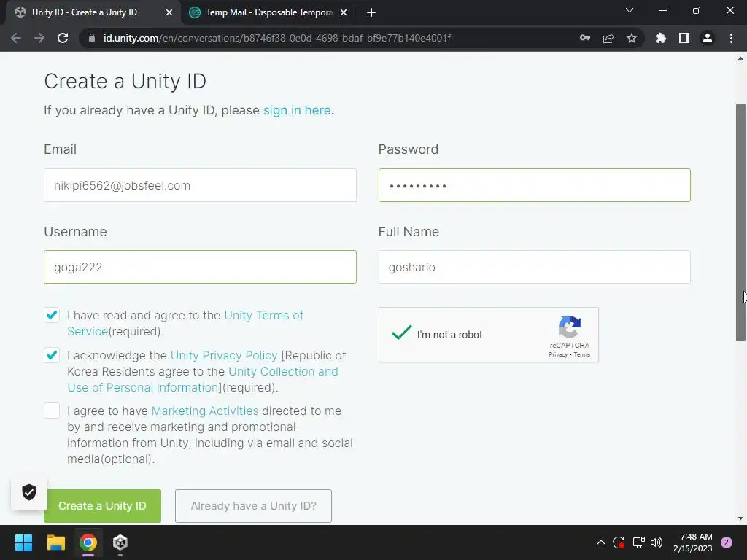Open the Extensions puzzle icon
This screenshot has height=560, width=747.
tap(660, 38)
